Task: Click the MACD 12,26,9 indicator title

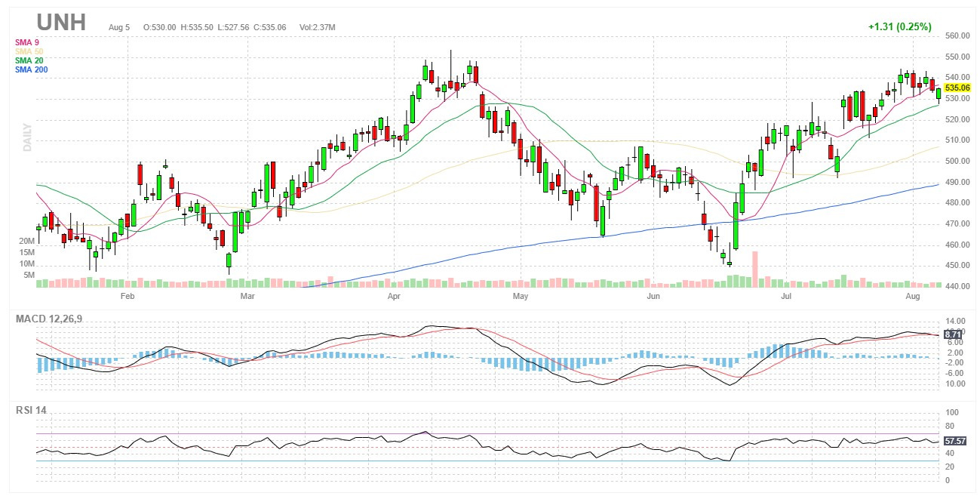Action: [x=49, y=319]
